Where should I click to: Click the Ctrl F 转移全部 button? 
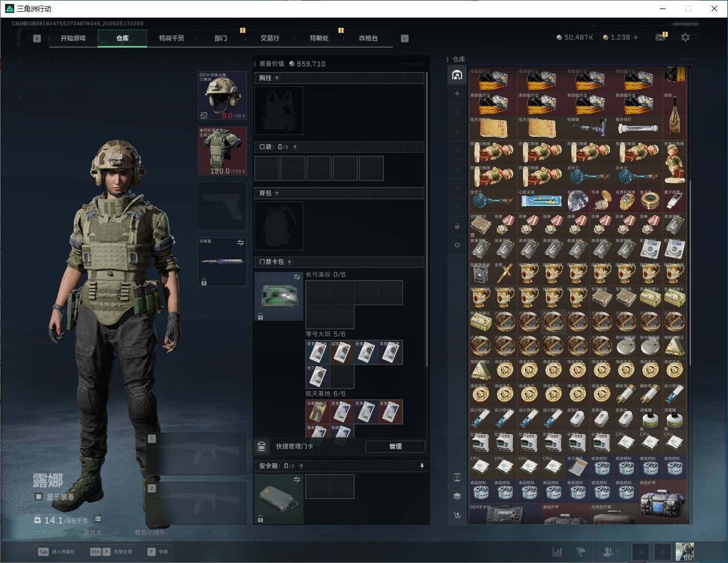coord(111,552)
